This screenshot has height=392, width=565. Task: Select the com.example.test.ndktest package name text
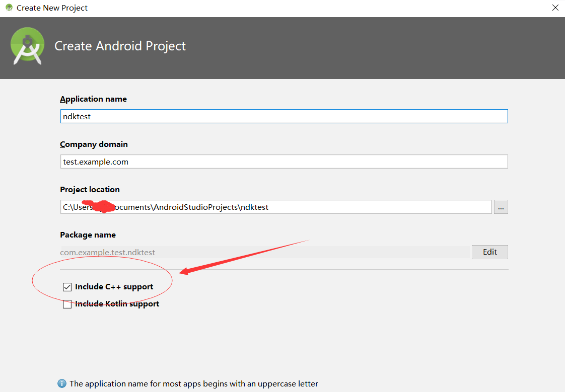(x=107, y=252)
